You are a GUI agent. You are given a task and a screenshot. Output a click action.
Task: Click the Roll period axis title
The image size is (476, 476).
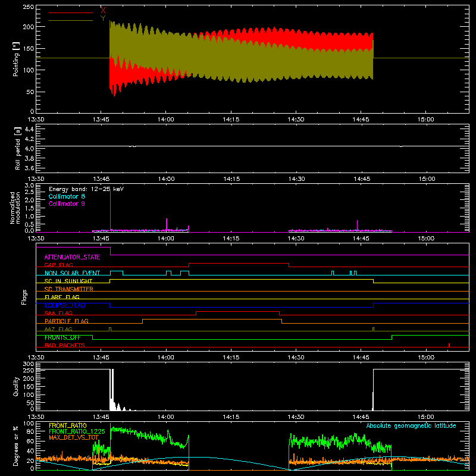click(18, 148)
